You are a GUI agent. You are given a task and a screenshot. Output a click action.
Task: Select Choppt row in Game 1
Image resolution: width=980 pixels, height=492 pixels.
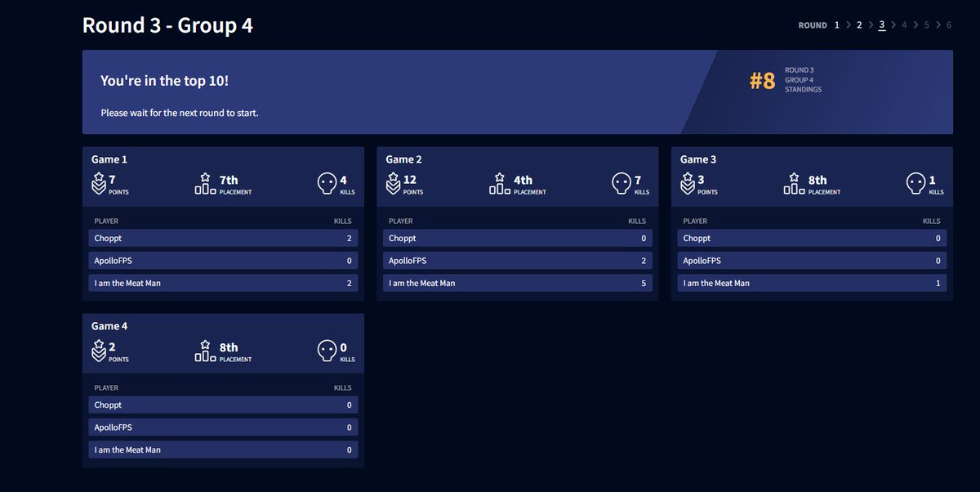point(223,239)
